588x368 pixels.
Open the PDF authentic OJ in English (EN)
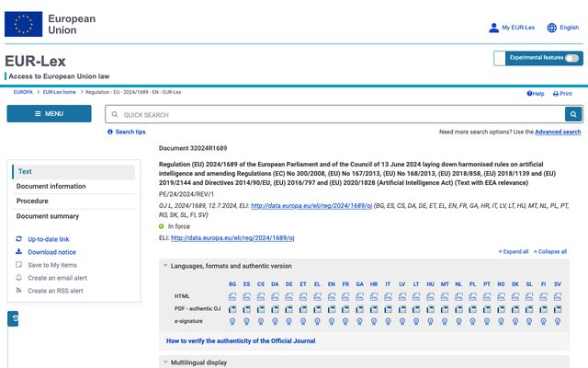[331, 309]
